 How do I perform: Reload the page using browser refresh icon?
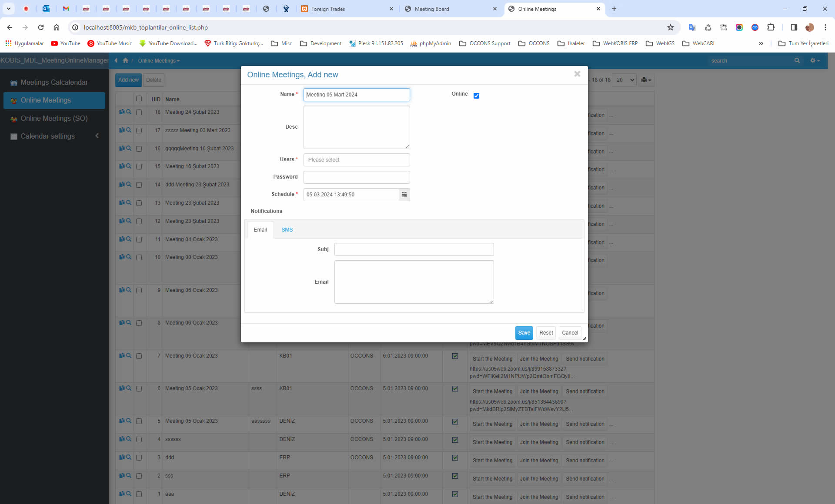pyautogui.click(x=41, y=27)
